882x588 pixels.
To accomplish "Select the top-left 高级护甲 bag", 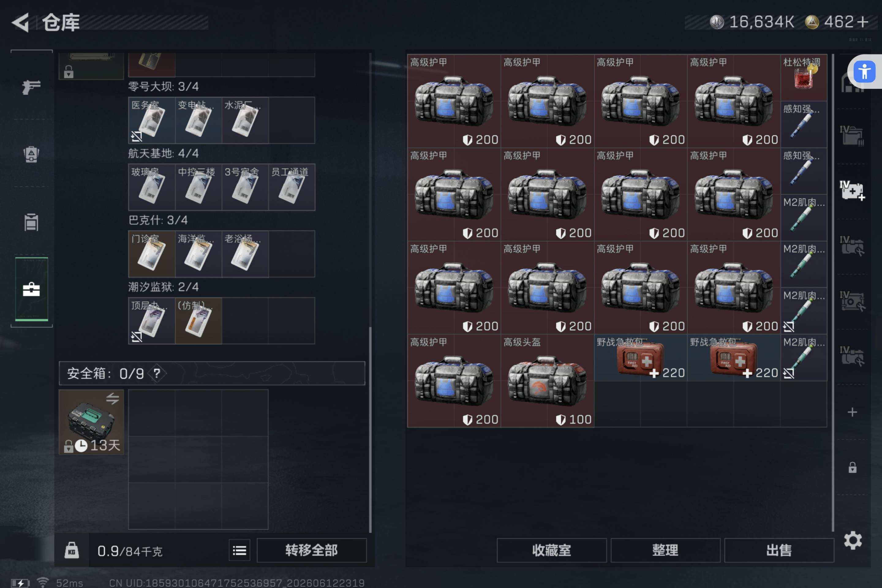I will [454, 101].
